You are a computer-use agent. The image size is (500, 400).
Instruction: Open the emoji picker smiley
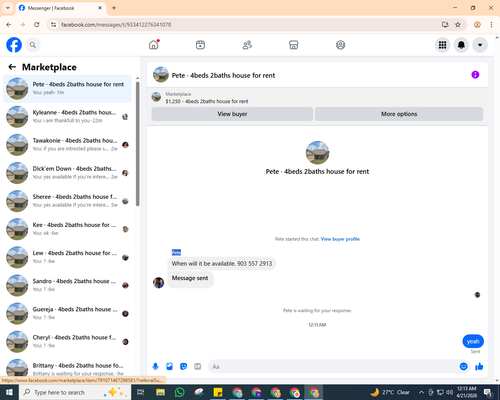point(463,367)
